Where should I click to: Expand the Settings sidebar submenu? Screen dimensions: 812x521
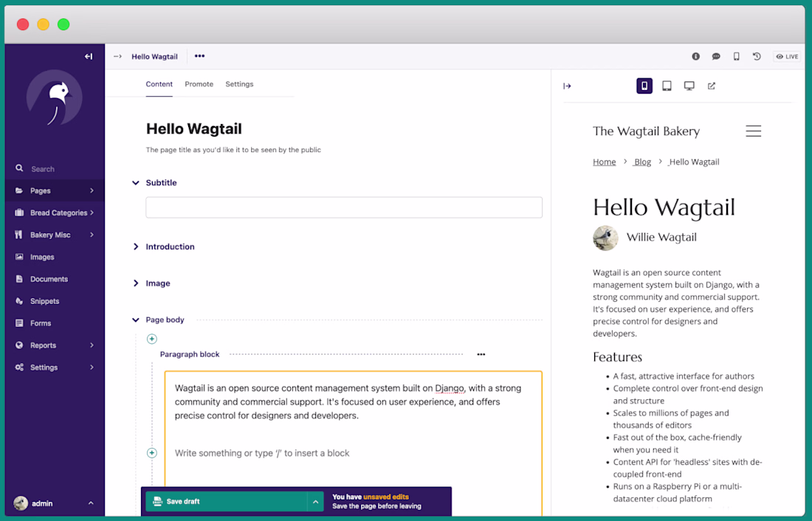point(55,368)
